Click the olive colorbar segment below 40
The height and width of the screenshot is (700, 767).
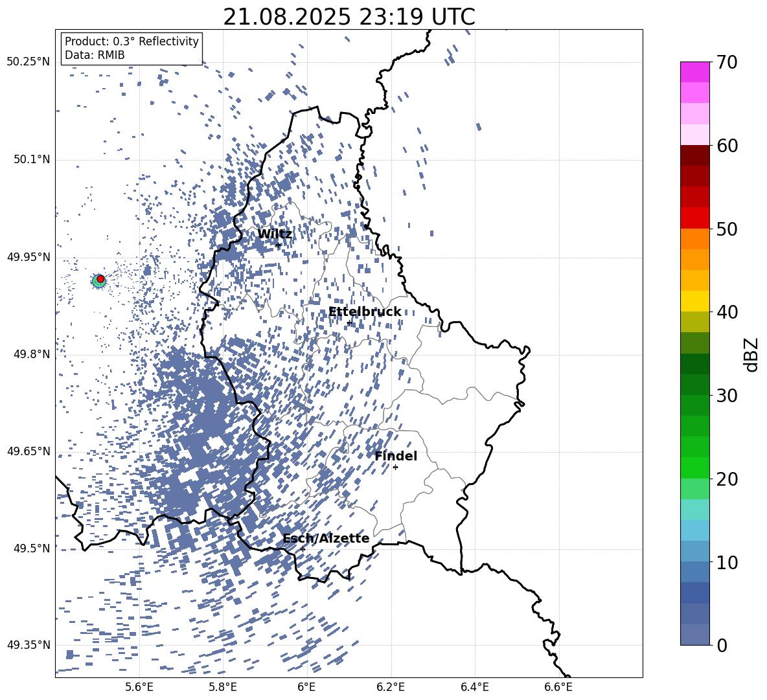(x=694, y=322)
